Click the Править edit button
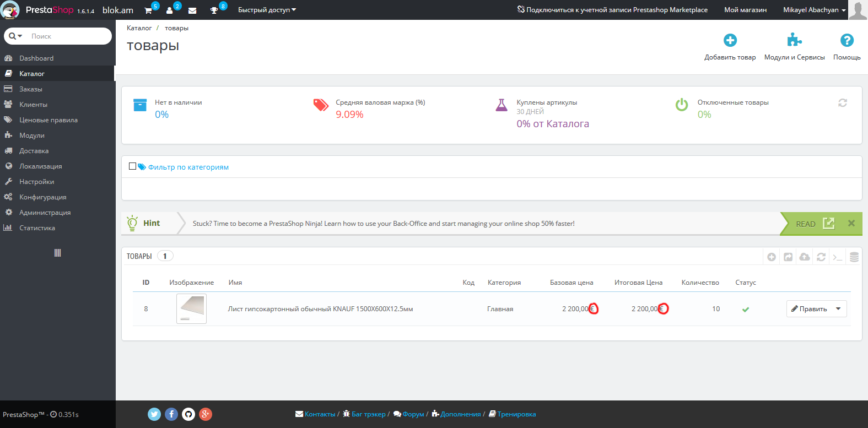The width and height of the screenshot is (868, 428). pyautogui.click(x=809, y=309)
